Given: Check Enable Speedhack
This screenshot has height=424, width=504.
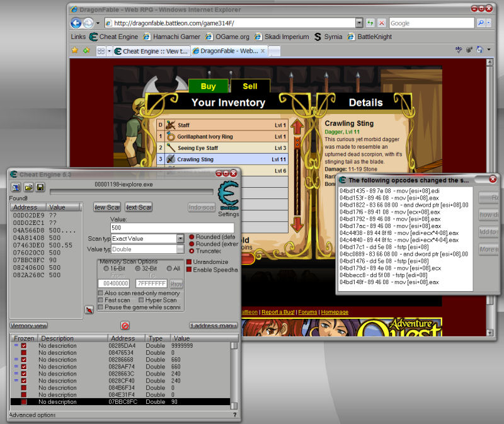Looking at the screenshot, I should (188, 269).
